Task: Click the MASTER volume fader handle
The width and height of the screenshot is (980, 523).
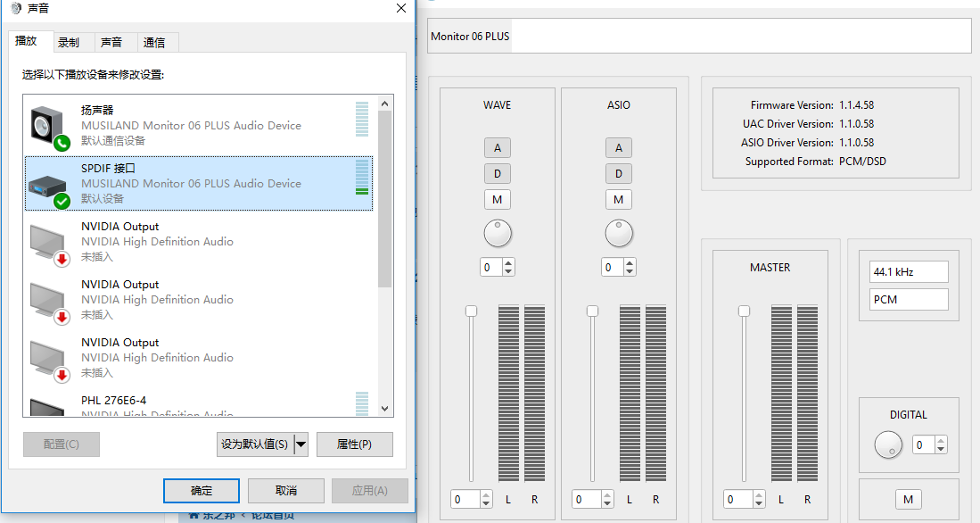Action: [x=744, y=311]
